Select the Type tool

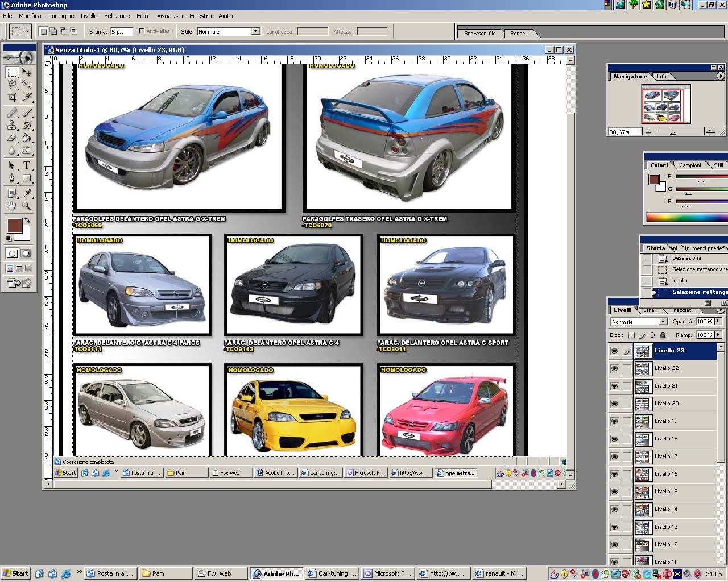[26, 165]
